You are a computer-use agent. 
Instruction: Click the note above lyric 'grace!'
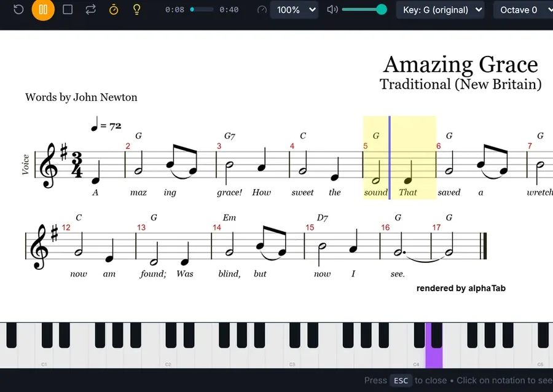click(x=229, y=165)
